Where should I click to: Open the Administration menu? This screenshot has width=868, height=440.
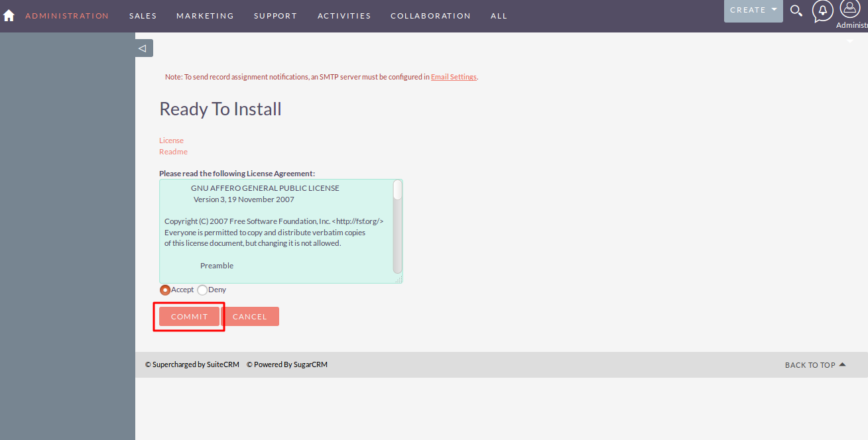point(67,16)
